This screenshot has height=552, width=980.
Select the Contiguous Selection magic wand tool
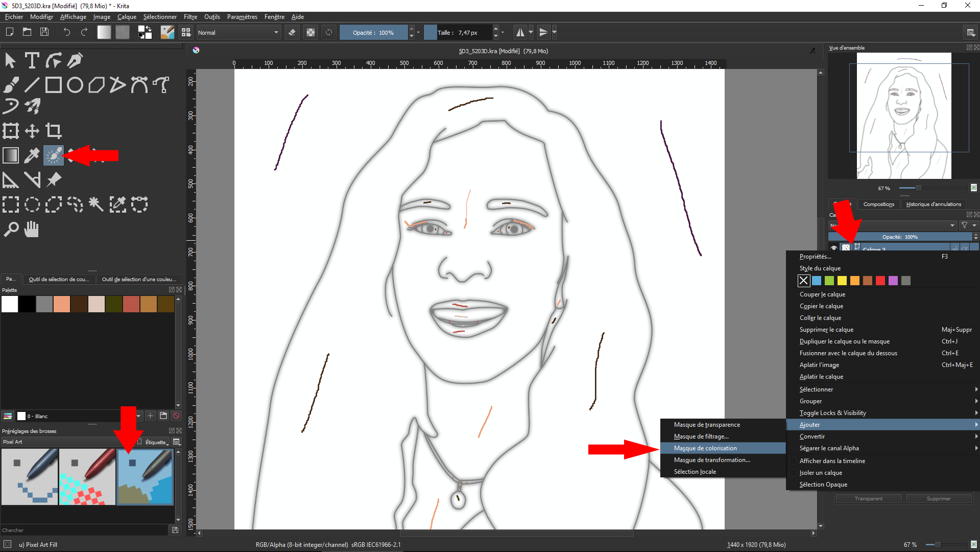coord(97,204)
